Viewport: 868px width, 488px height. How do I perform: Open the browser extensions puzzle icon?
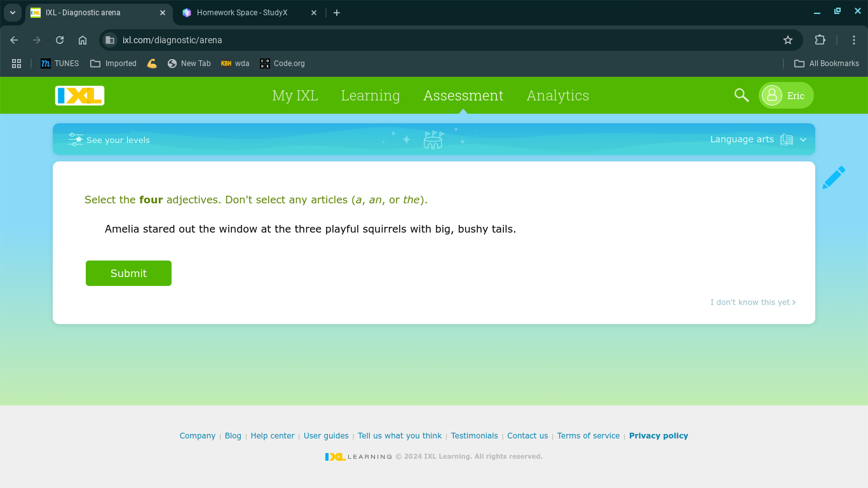(x=820, y=40)
